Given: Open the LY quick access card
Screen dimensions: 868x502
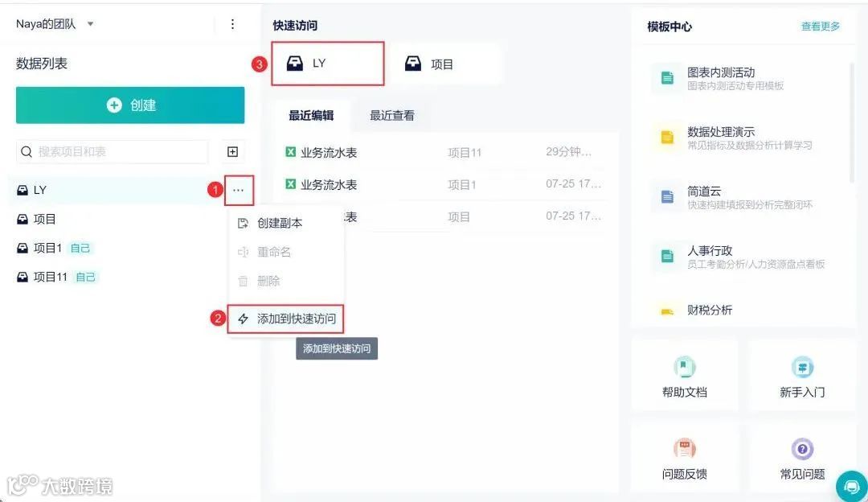Looking at the screenshot, I should click(x=327, y=64).
